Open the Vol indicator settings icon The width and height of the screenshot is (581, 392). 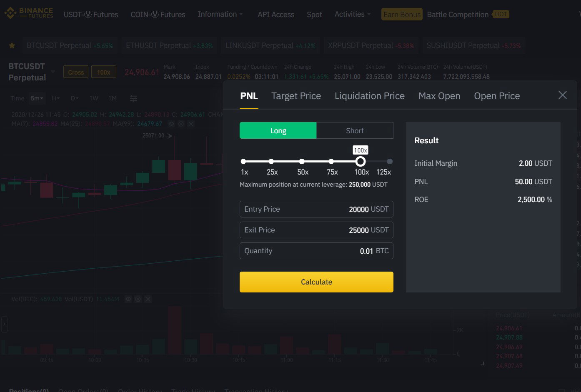pyautogui.click(x=138, y=299)
